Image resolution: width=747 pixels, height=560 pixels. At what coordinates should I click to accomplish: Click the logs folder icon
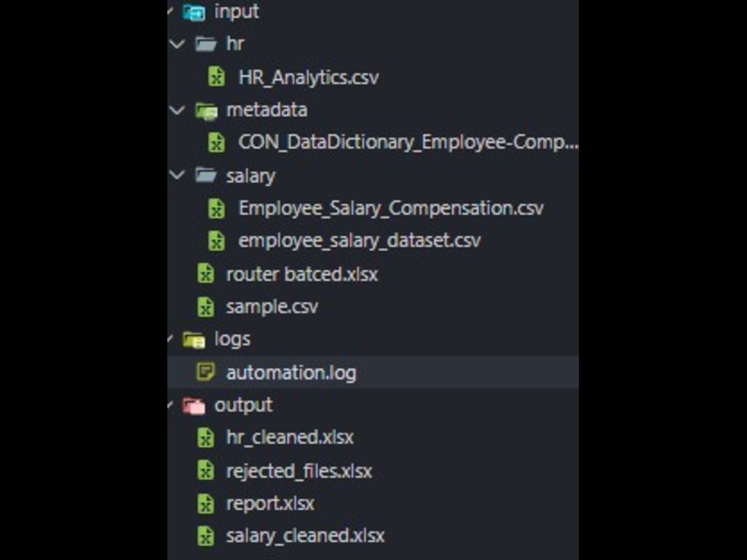194,340
